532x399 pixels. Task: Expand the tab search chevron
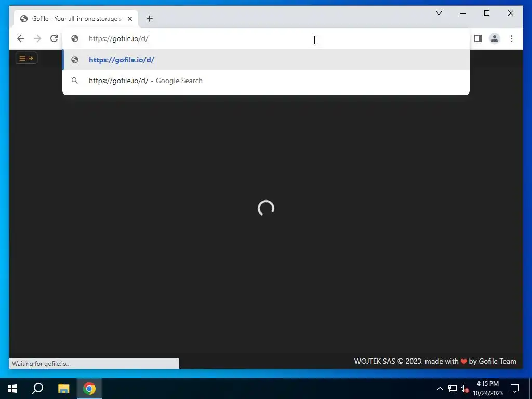click(439, 13)
